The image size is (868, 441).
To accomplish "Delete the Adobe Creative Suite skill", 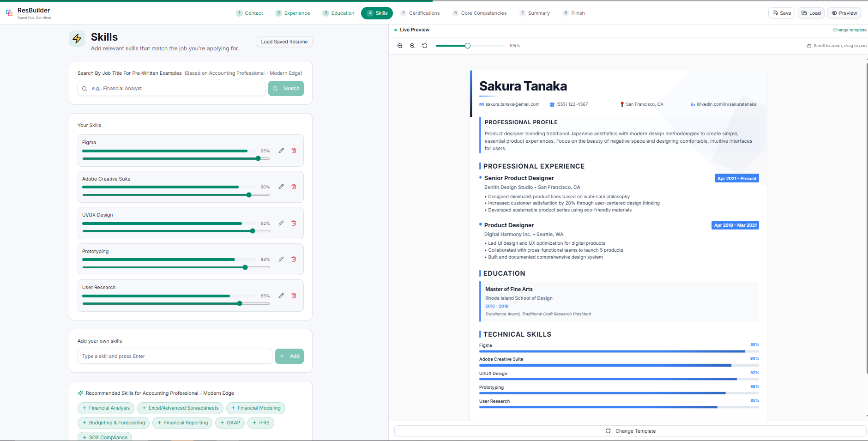I will pos(294,187).
